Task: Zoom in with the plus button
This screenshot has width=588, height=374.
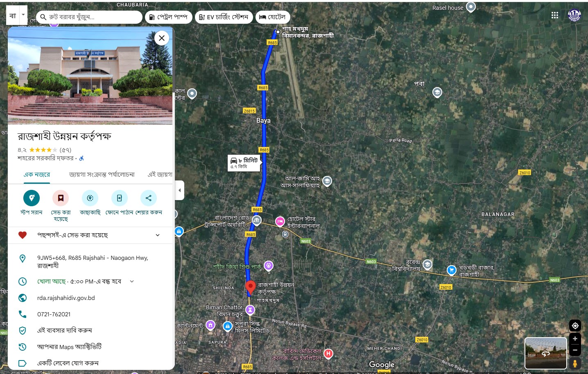Action: [x=575, y=339]
